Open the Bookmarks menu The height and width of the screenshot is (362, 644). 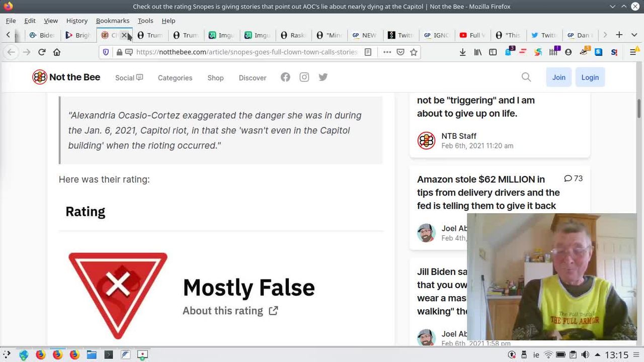click(x=113, y=21)
